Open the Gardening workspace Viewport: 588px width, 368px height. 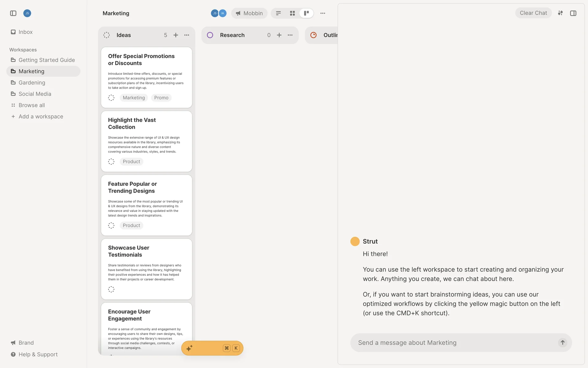coord(32,82)
